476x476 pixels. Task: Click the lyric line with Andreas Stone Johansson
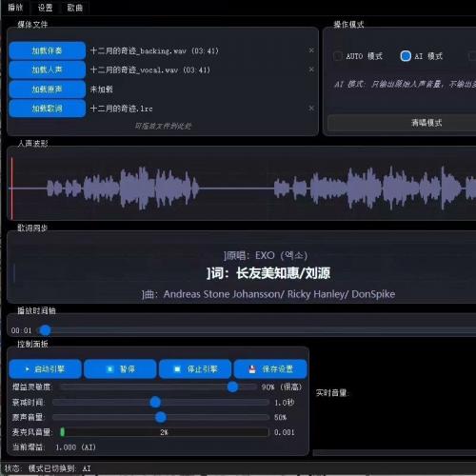[x=268, y=294]
